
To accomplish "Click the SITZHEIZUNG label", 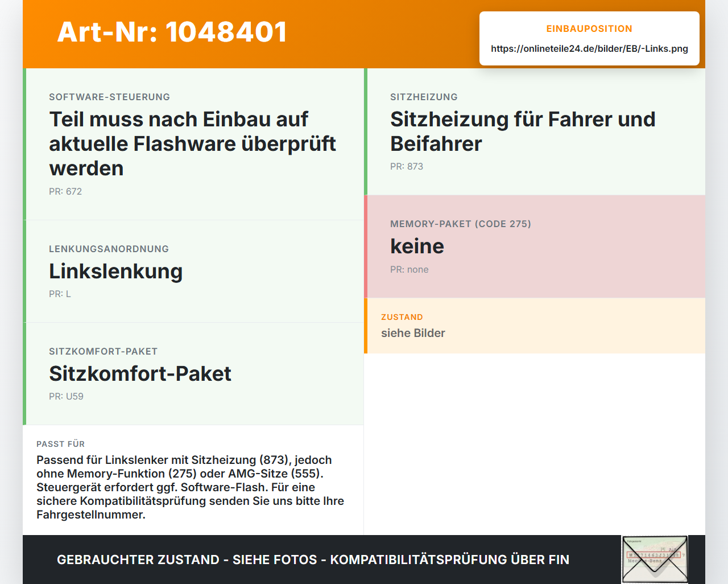I will click(x=424, y=97).
